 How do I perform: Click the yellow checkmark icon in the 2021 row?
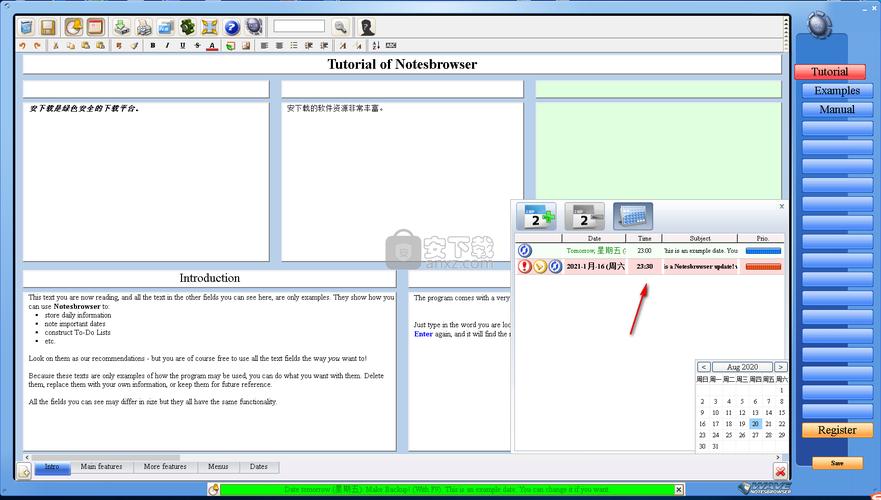pos(540,266)
